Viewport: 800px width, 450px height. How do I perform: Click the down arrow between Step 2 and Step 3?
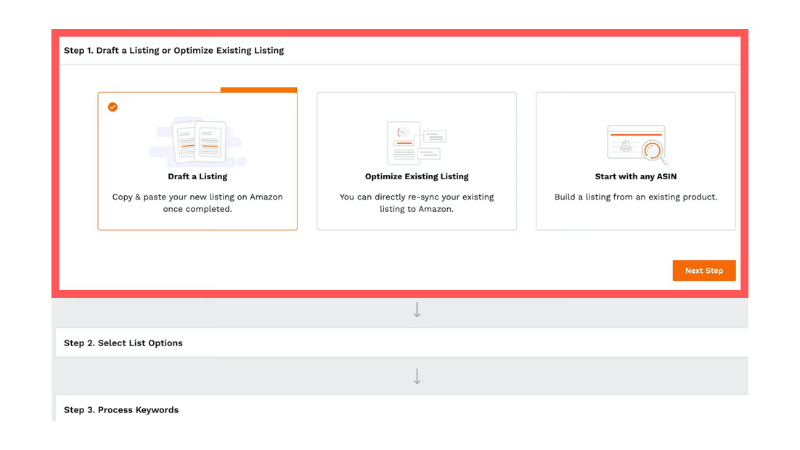[x=417, y=377]
